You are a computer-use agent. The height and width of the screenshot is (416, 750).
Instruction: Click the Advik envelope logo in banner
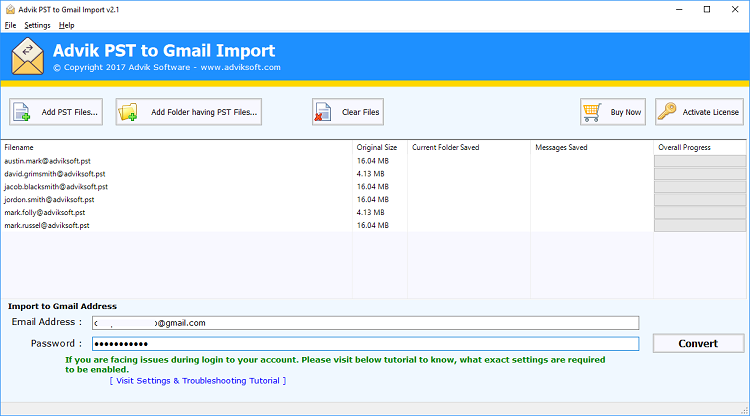click(28, 56)
